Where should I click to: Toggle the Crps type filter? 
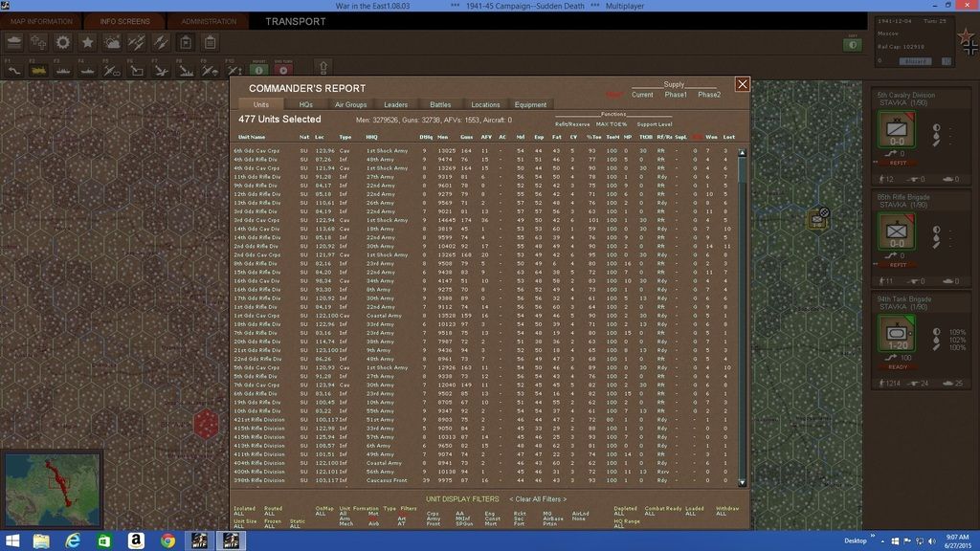[433, 514]
